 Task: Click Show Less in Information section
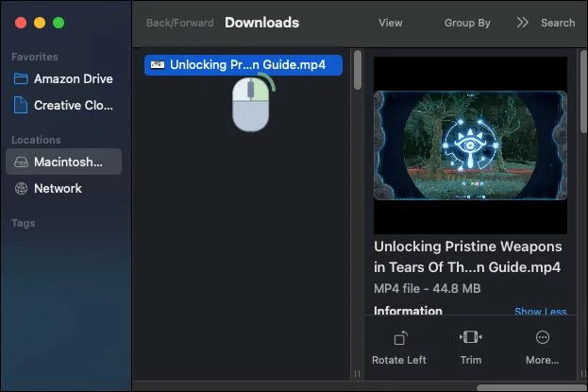pos(541,311)
